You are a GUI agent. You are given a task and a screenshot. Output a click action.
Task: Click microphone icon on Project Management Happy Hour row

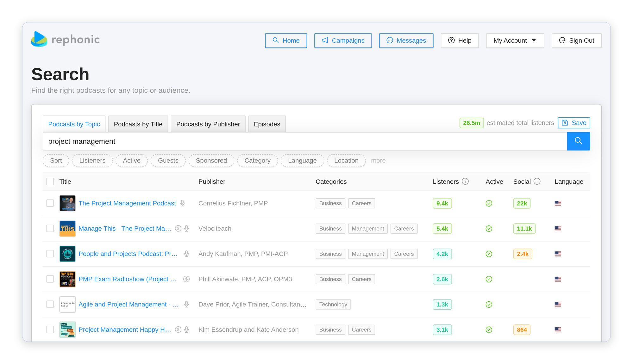pyautogui.click(x=186, y=330)
